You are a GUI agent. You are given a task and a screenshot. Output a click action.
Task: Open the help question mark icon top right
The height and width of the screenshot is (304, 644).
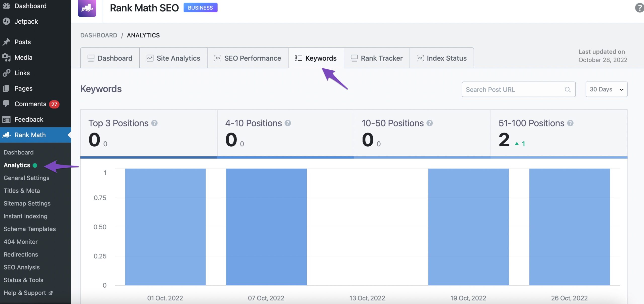tap(639, 8)
